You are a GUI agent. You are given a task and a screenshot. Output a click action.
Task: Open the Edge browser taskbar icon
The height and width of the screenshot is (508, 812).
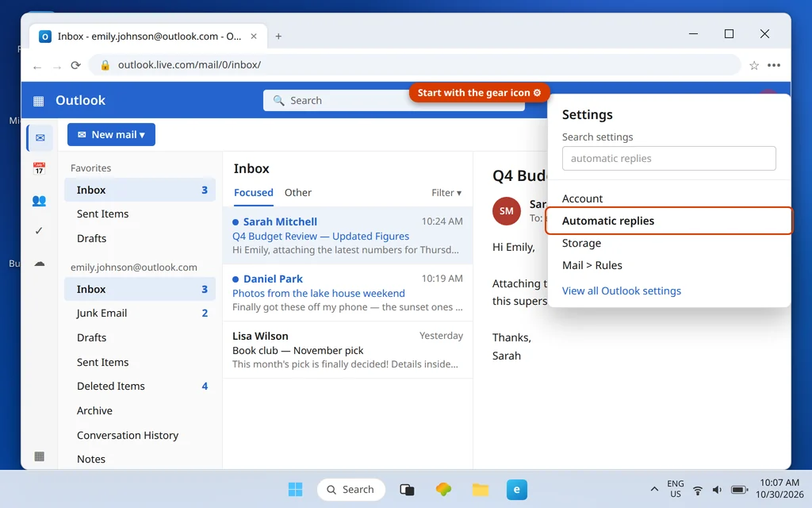(x=517, y=489)
